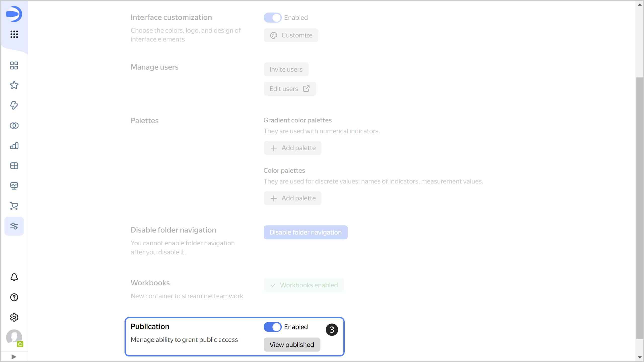Viewport: 644px width, 362px height.
Task: Open the Collections and workbooks sidebar item
Action: [14, 66]
